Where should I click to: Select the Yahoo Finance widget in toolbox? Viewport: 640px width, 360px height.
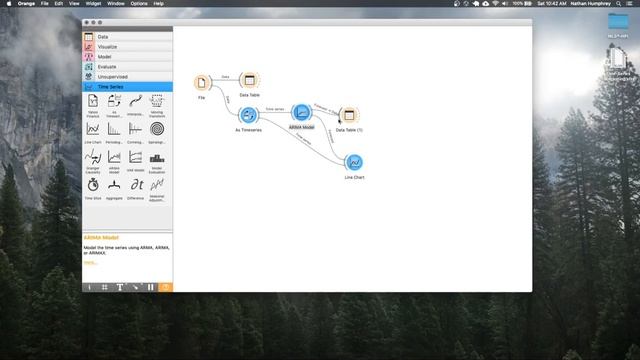(93, 105)
